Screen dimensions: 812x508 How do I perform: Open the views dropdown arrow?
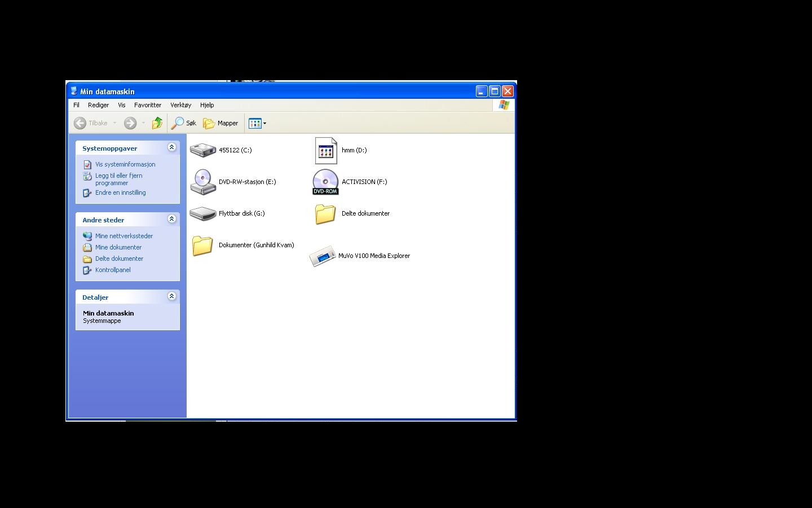pyautogui.click(x=264, y=123)
